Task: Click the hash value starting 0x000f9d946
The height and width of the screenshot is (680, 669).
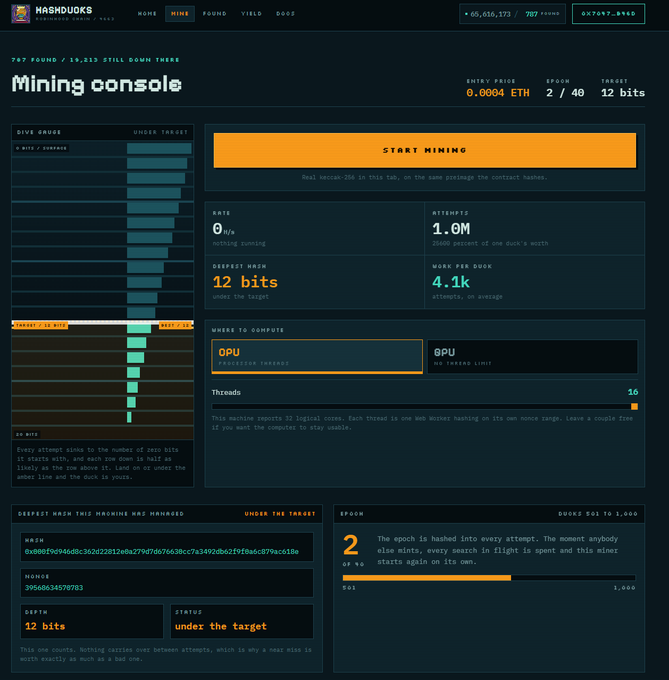Action: pos(162,552)
